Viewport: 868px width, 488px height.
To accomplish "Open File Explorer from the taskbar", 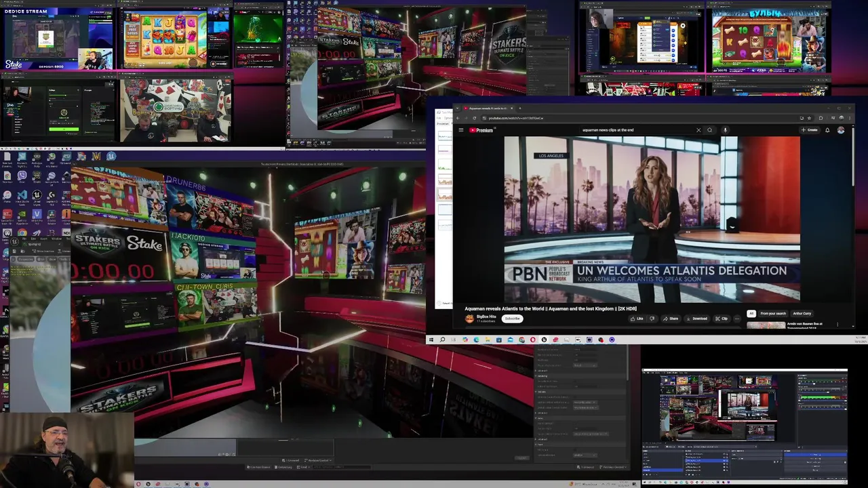I will tap(487, 340).
